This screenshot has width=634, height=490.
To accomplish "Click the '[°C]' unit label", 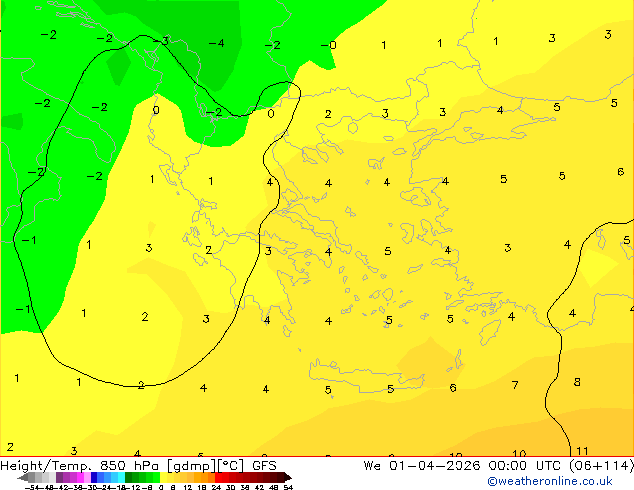I will tap(230, 466).
